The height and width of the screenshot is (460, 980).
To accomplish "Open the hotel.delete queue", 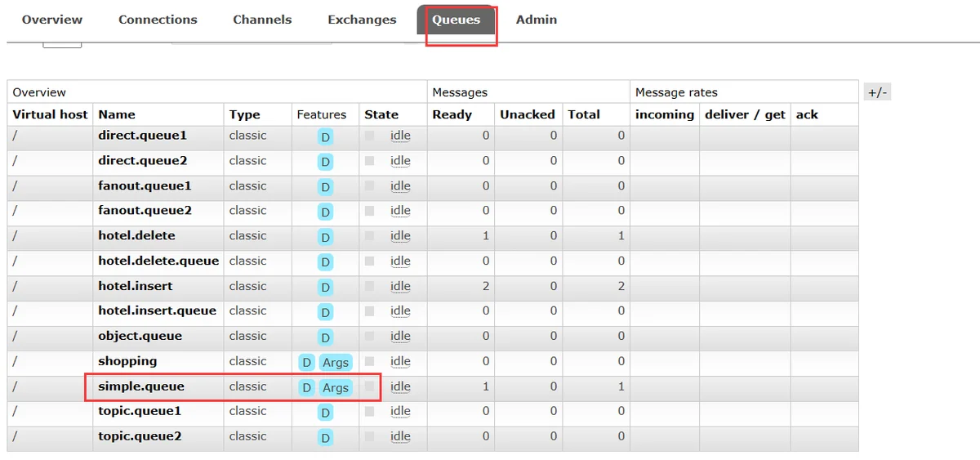I will coord(136,236).
